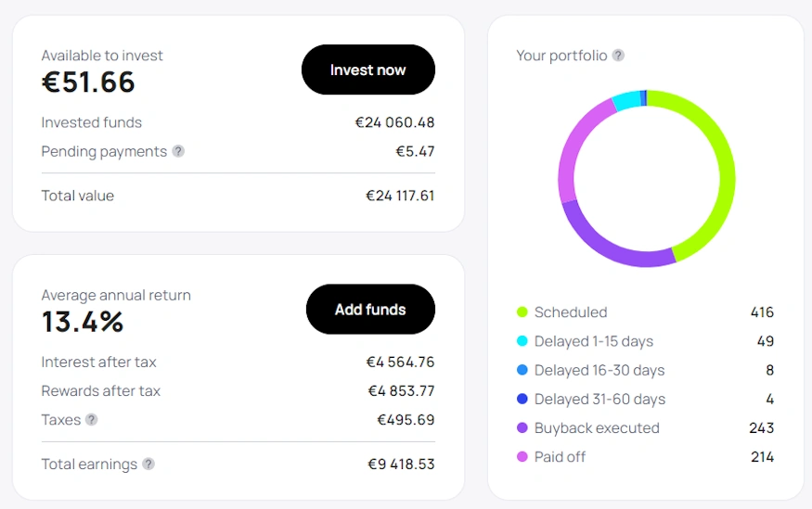Click the Total earnings help icon
Image resolution: width=812 pixels, height=509 pixels.
pos(148,464)
